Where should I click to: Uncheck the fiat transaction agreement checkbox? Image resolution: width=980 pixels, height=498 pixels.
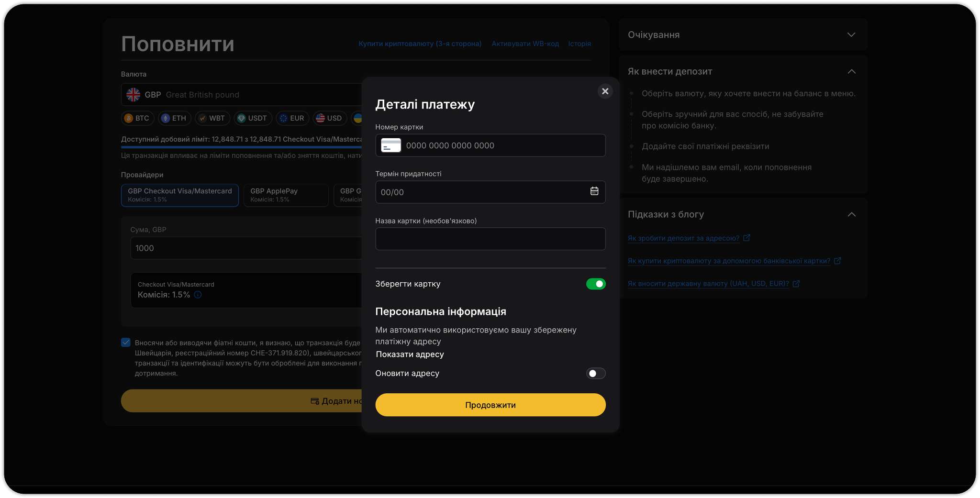[x=126, y=343]
